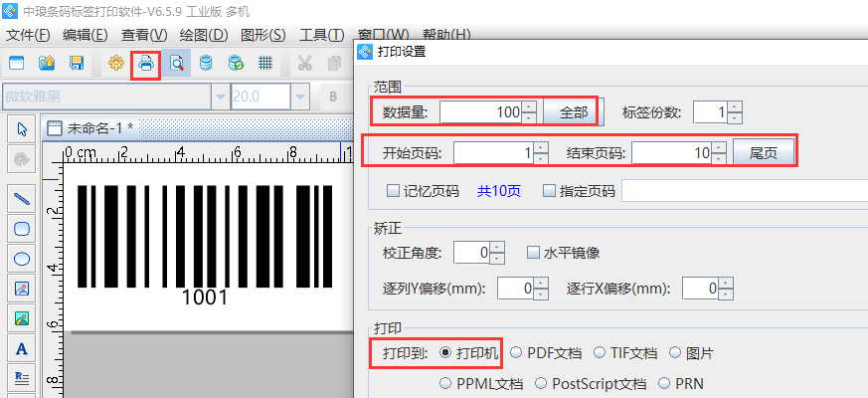Select the 打印机 radio option
868x398 pixels.
[444, 353]
